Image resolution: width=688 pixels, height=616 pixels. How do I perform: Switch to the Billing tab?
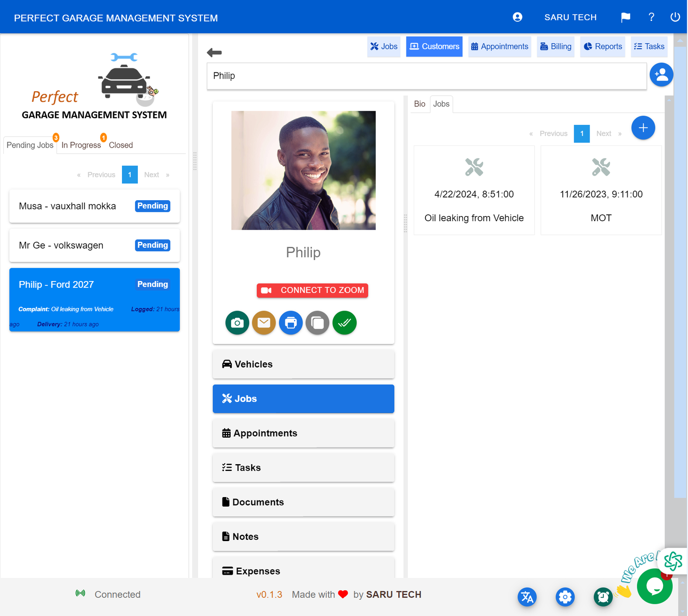tap(556, 46)
